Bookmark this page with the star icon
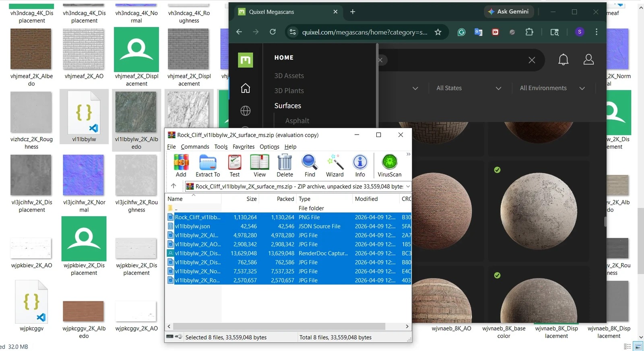This screenshot has height=351, width=644. point(438,32)
